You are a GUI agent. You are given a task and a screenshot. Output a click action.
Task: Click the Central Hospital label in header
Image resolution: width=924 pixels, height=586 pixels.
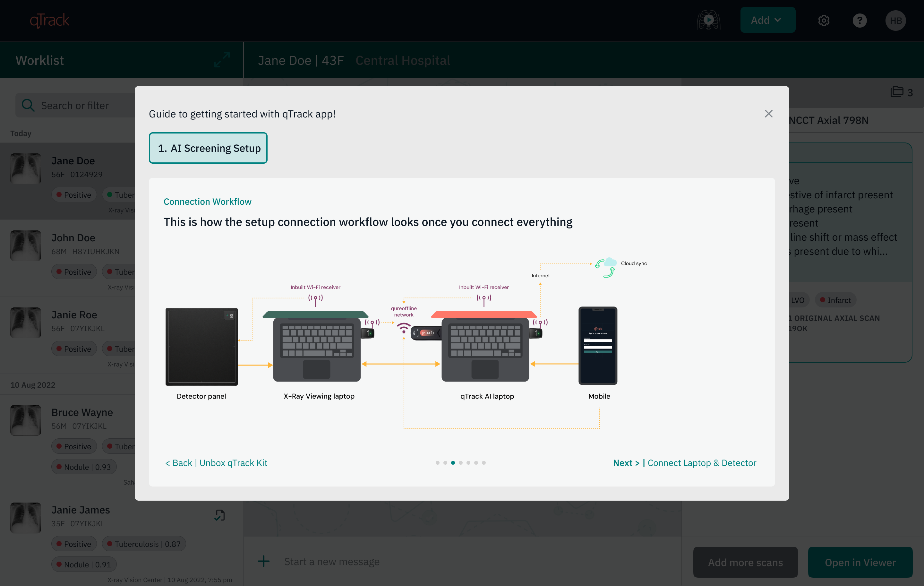(x=403, y=60)
